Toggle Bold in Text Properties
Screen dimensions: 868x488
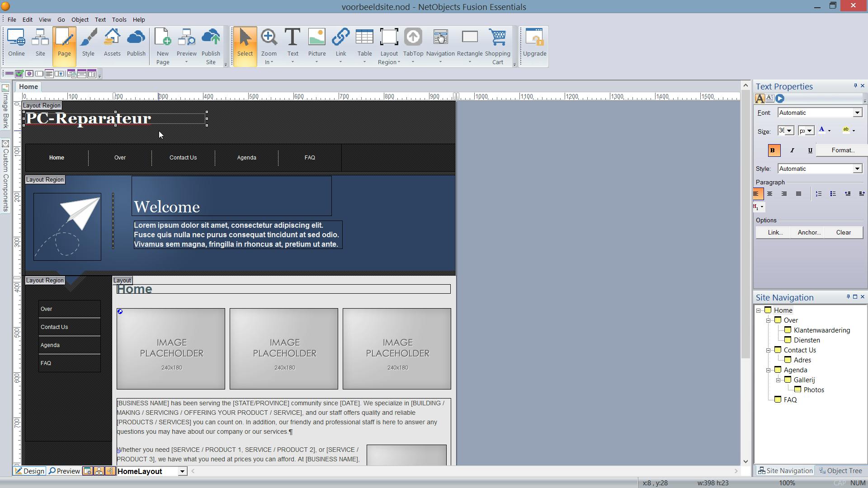coord(773,150)
